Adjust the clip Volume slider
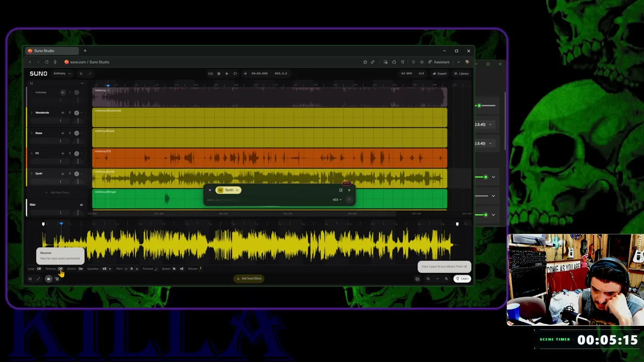This screenshot has height=362, width=644. click(200, 268)
